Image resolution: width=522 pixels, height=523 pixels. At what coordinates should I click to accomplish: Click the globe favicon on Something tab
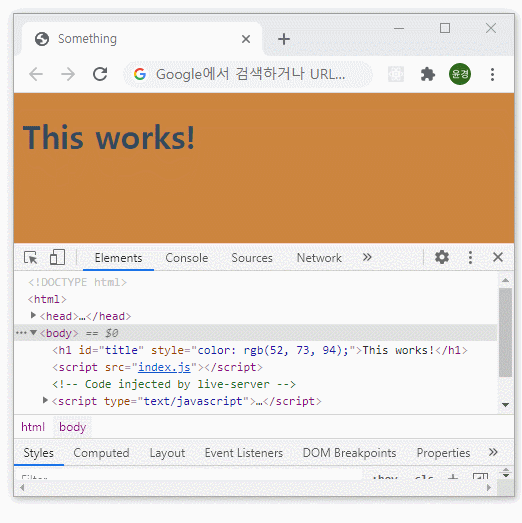(x=42, y=39)
